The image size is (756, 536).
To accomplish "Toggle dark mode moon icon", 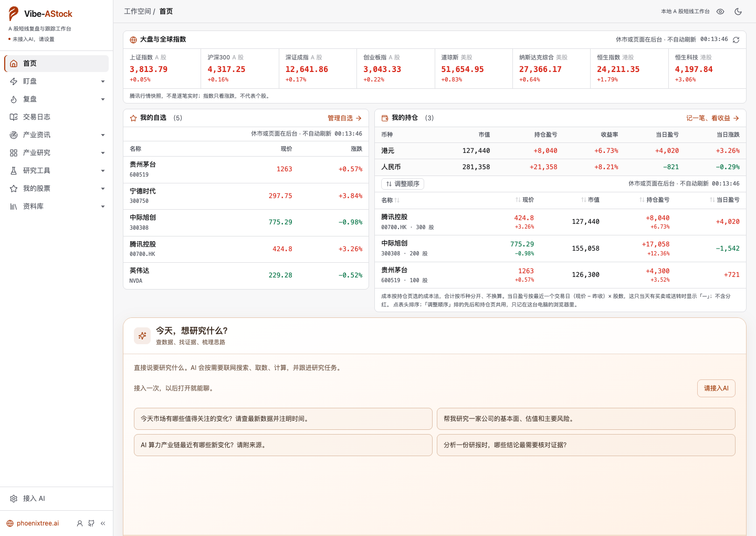I will point(738,12).
